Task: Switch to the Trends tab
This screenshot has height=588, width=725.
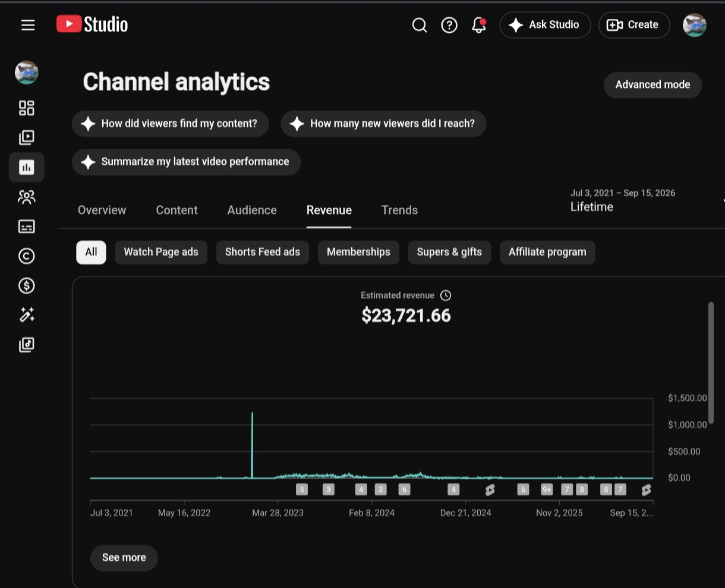Action: pyautogui.click(x=399, y=210)
